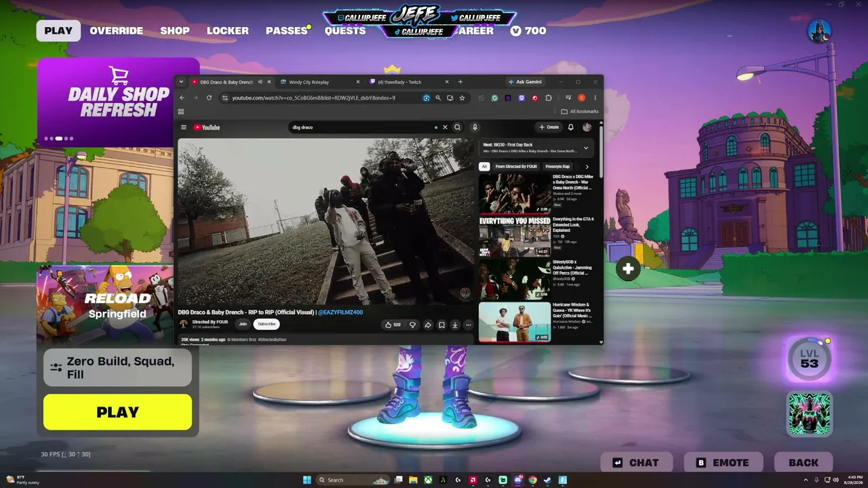Start the match with yellow PLAY button

click(118, 412)
